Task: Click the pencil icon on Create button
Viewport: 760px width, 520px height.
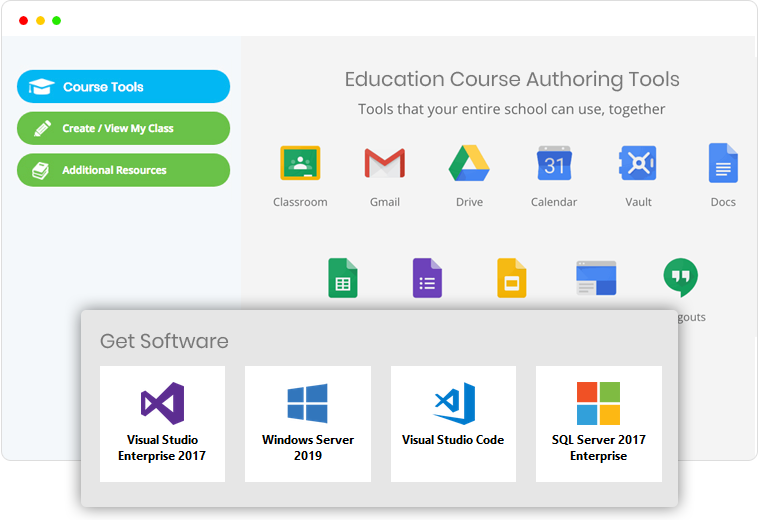Action: click(x=42, y=128)
